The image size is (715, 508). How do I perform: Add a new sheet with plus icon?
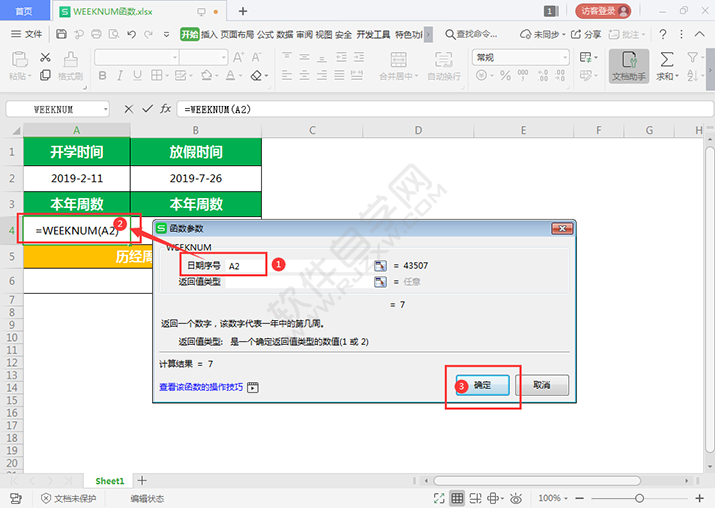(x=142, y=481)
